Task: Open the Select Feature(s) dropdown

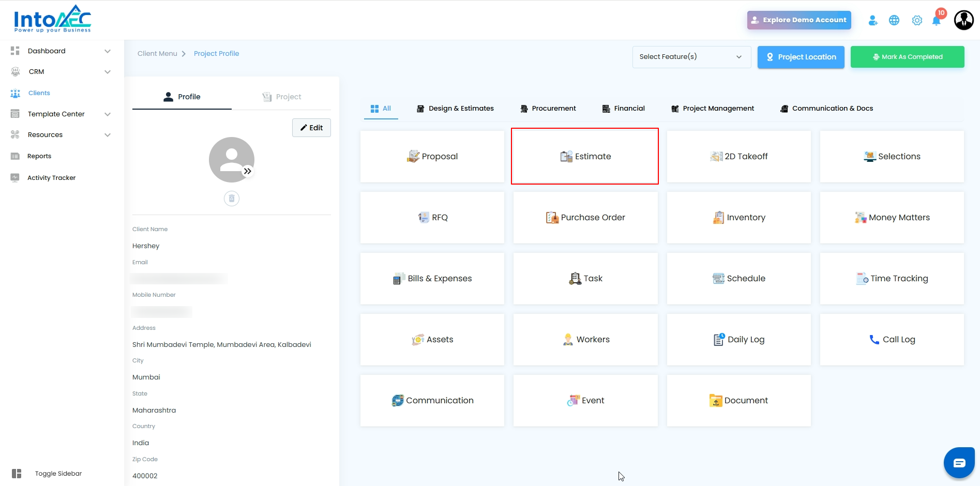Action: tap(691, 57)
